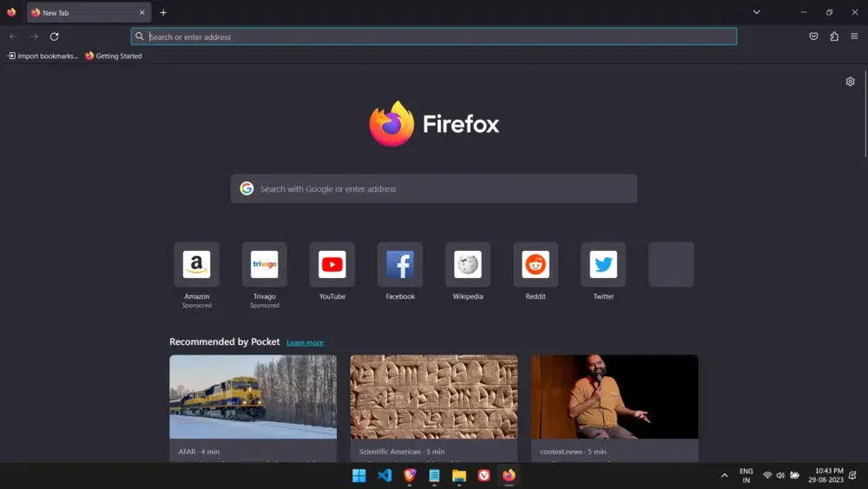Open the Trivago sponsored shortcut tile

(x=265, y=264)
